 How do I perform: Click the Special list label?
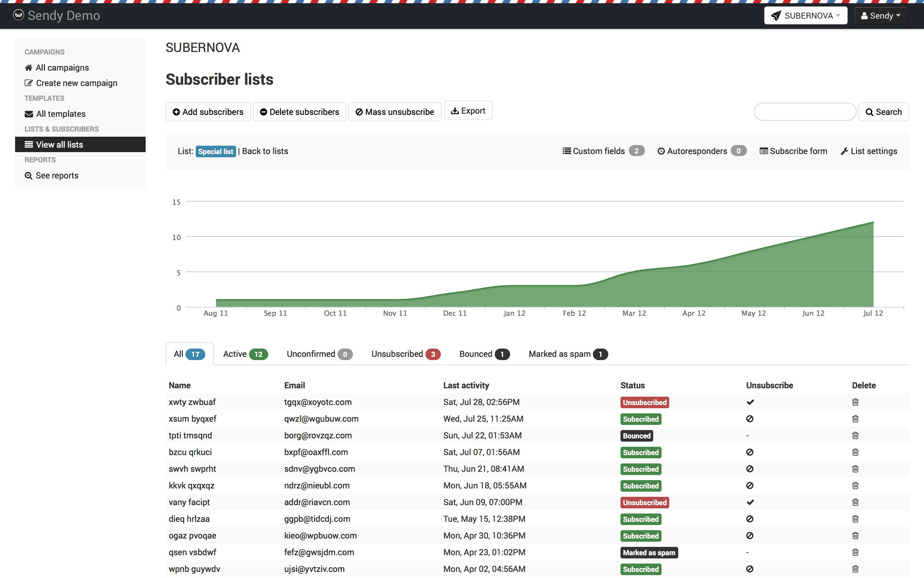(x=216, y=151)
